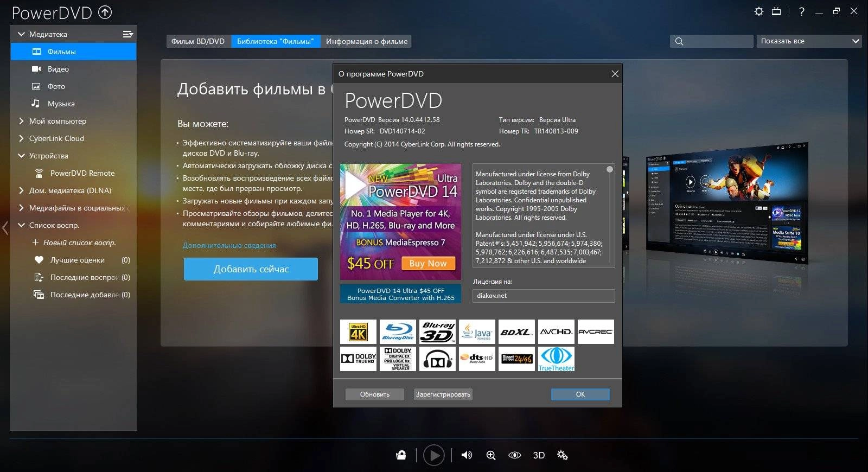The height and width of the screenshot is (472, 868).
Task: Collapse the Список воспр. section
Action: pyautogui.click(x=22, y=225)
